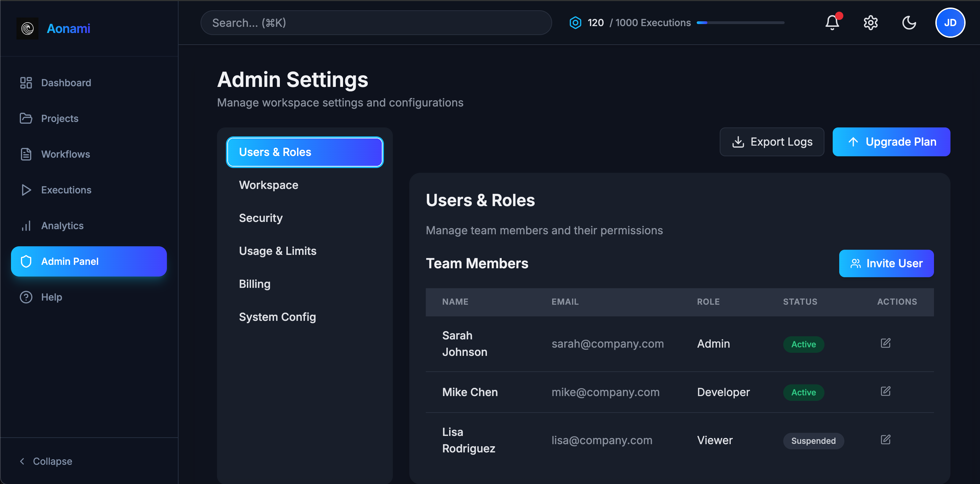Open the notifications bell icon
The height and width of the screenshot is (484, 980).
tap(832, 22)
